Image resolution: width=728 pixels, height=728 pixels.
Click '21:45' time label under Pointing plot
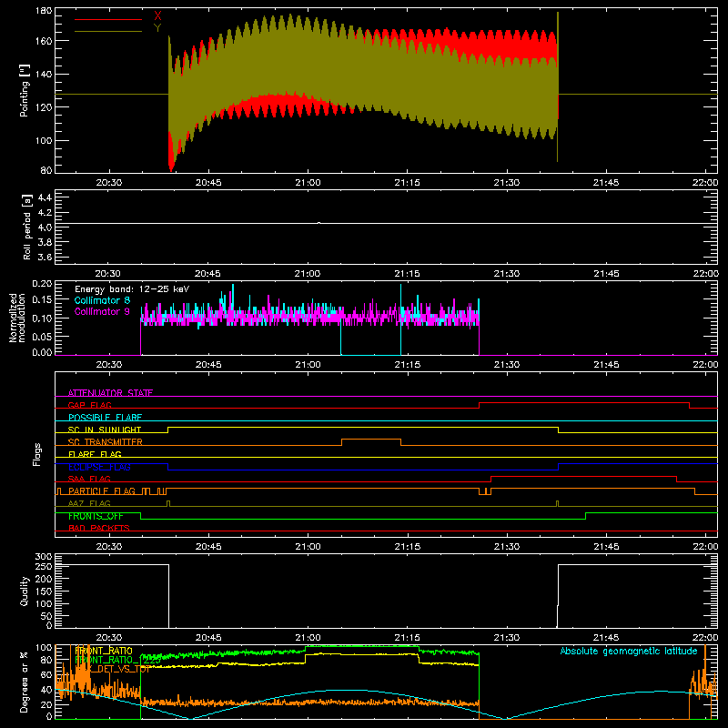(606, 183)
